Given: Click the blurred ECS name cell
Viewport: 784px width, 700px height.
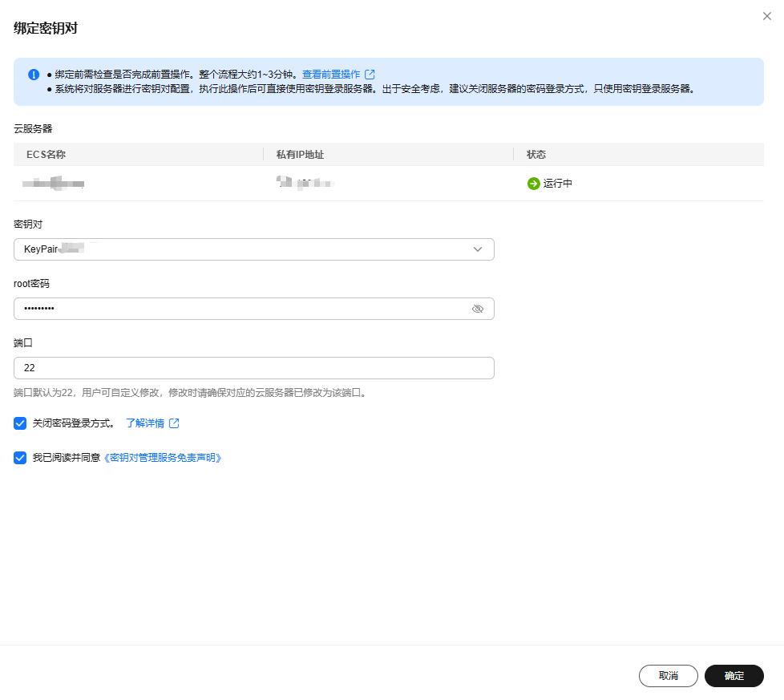Looking at the screenshot, I should tap(53, 184).
